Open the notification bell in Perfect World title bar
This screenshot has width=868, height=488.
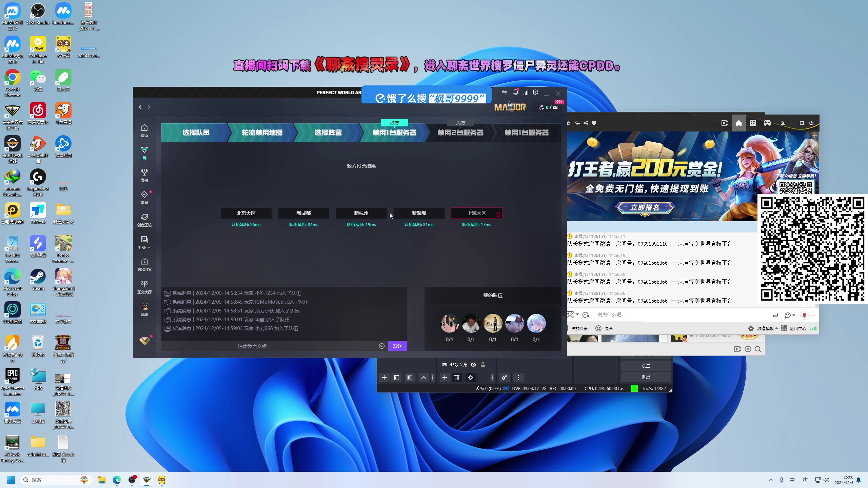point(515,92)
